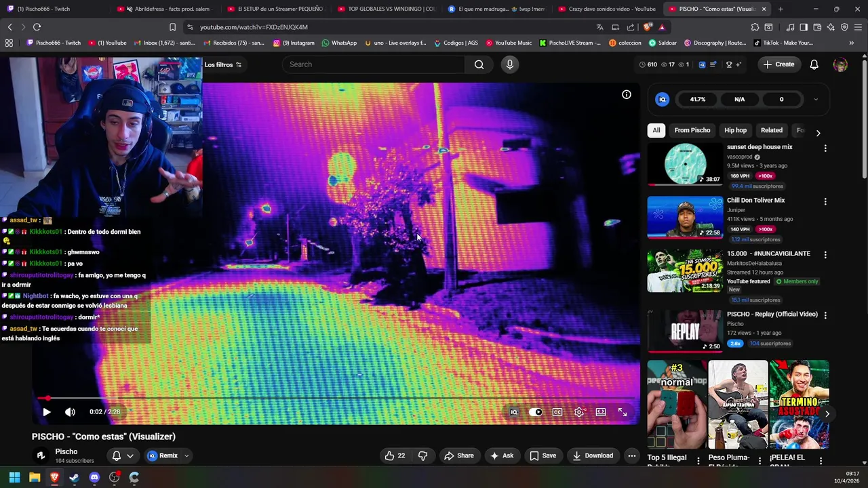Image resolution: width=868 pixels, height=488 pixels.
Task: Open Windows Start menu
Action: [14, 477]
